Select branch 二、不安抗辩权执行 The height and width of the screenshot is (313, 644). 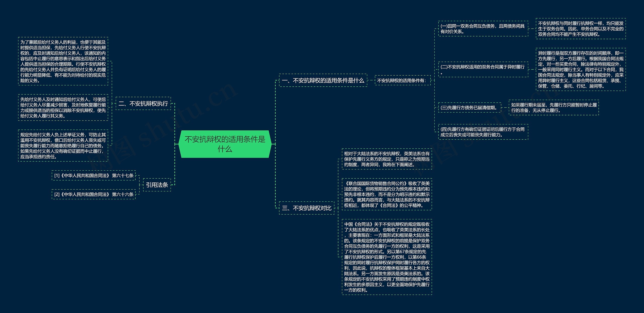pyautogui.click(x=143, y=103)
